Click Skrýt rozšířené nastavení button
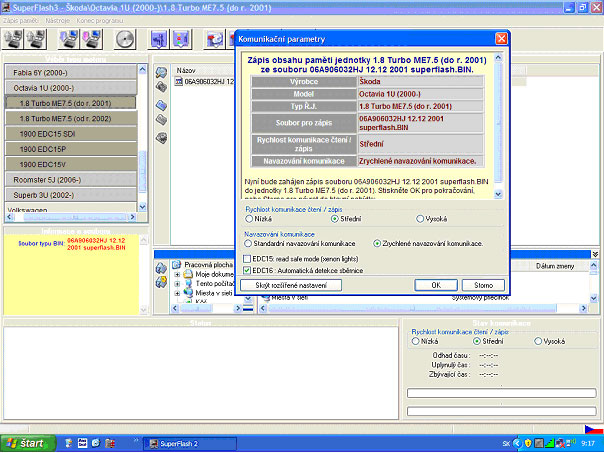604x453 pixels. [291, 285]
